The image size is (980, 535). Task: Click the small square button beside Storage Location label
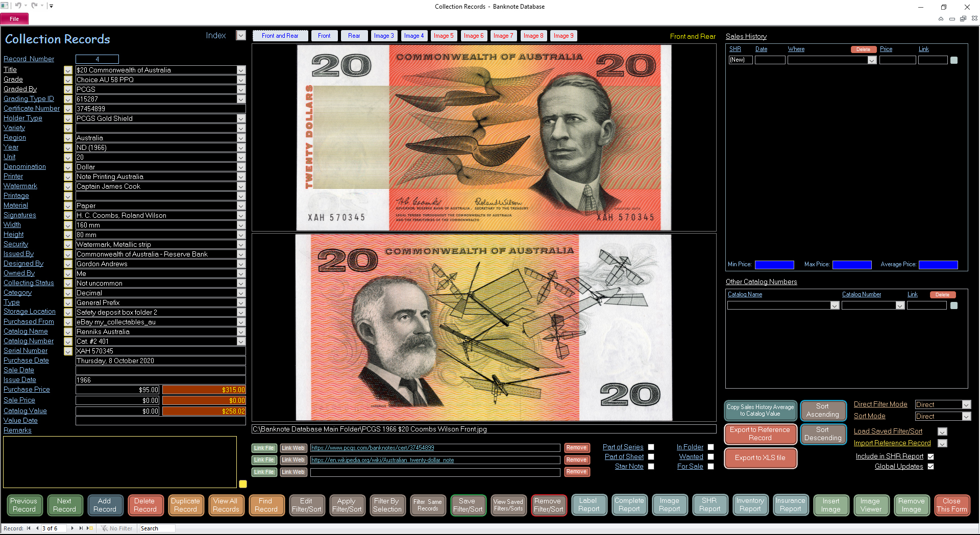pyautogui.click(x=68, y=312)
